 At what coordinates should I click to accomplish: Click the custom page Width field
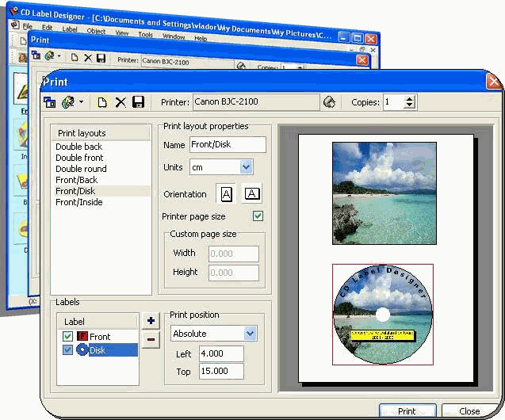[x=234, y=254]
